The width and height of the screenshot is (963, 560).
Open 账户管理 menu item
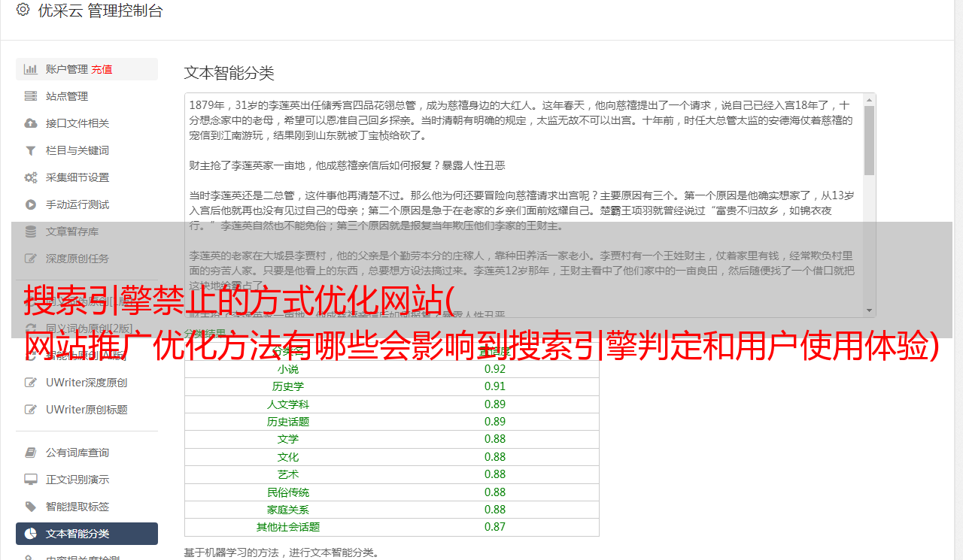(x=87, y=69)
